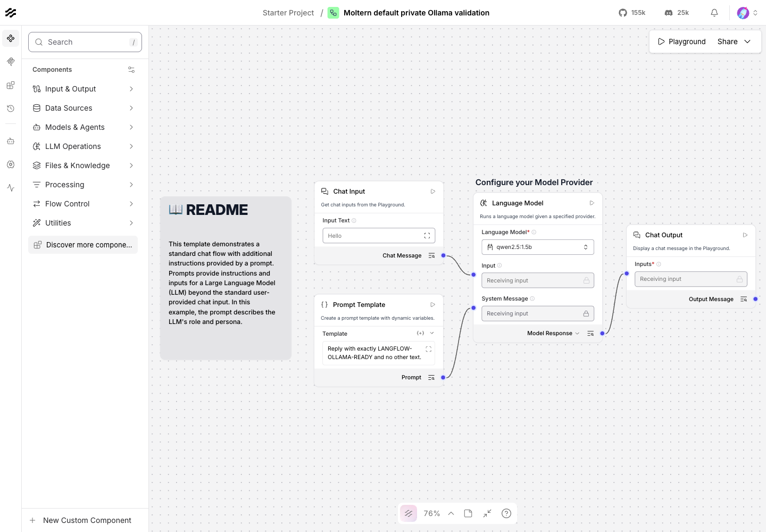Open the notifications bell
This screenshot has height=532, width=766.
point(714,13)
